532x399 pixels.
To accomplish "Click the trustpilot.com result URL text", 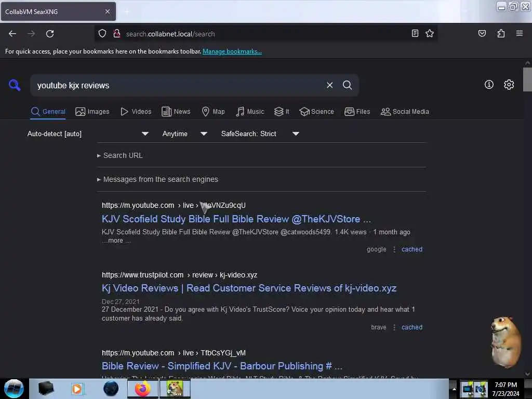I will tap(179, 275).
